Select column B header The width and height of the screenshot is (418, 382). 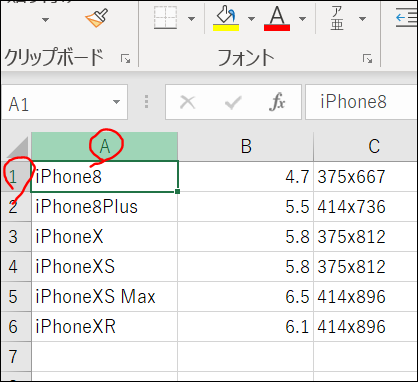tap(246, 146)
